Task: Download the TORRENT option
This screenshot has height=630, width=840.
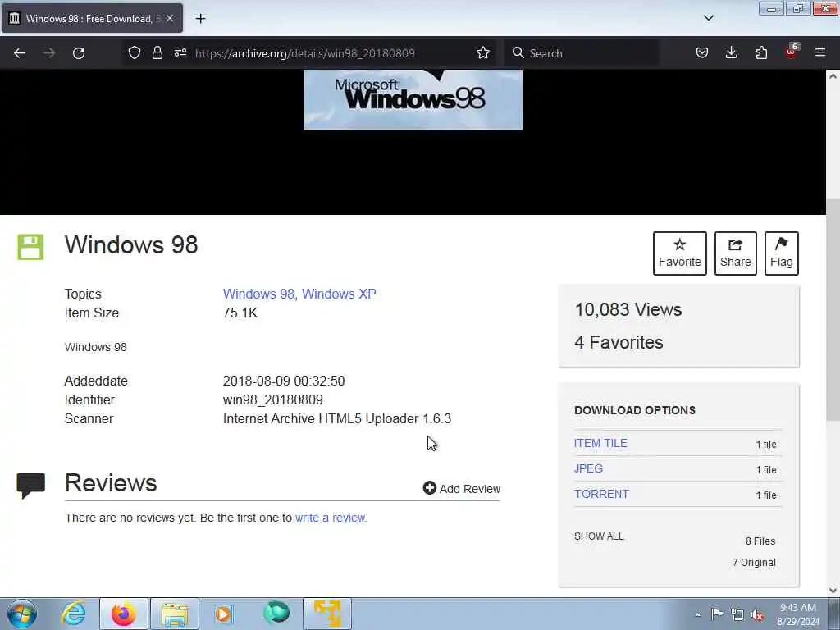Action: coord(601,494)
